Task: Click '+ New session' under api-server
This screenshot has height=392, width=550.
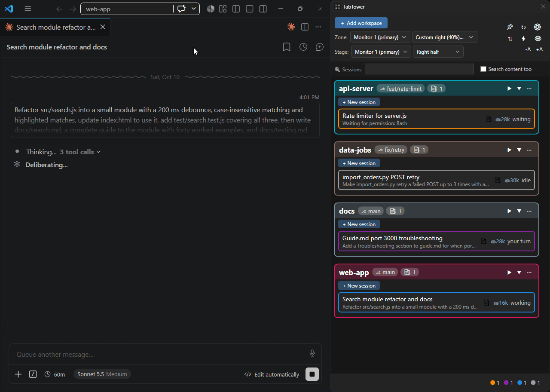Action: (359, 102)
